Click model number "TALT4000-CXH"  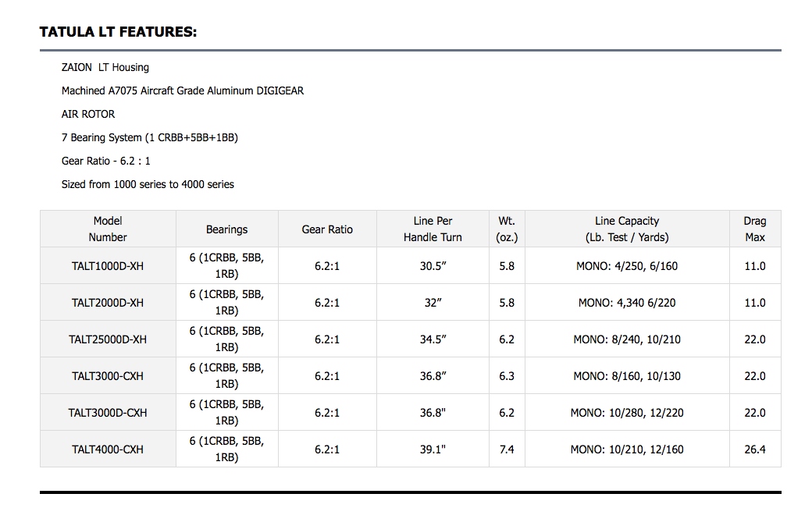click(108, 449)
